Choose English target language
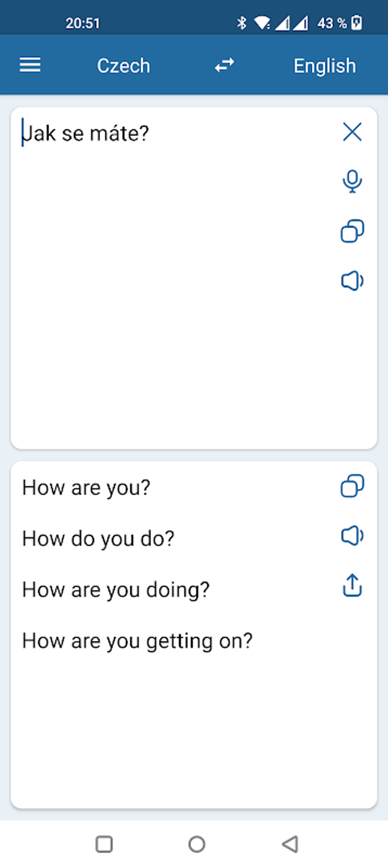This screenshot has width=388, height=868. (x=324, y=66)
